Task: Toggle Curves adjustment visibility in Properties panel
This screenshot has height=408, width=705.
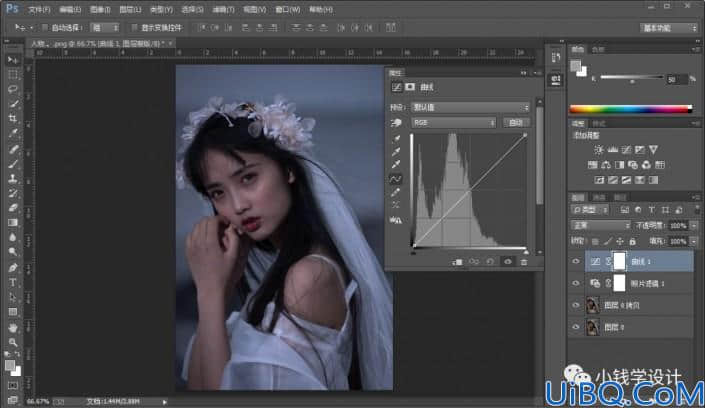Action: (x=508, y=262)
